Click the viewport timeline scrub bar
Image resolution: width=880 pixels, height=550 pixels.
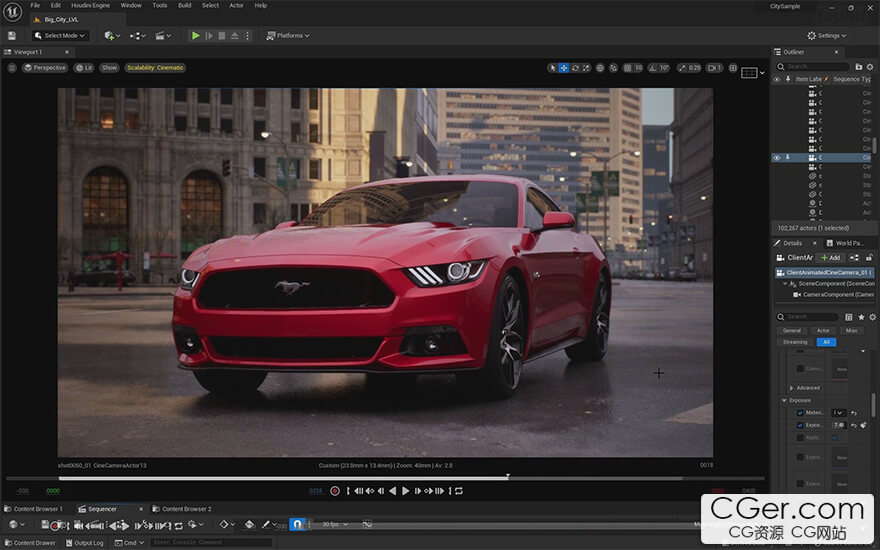(x=385, y=478)
